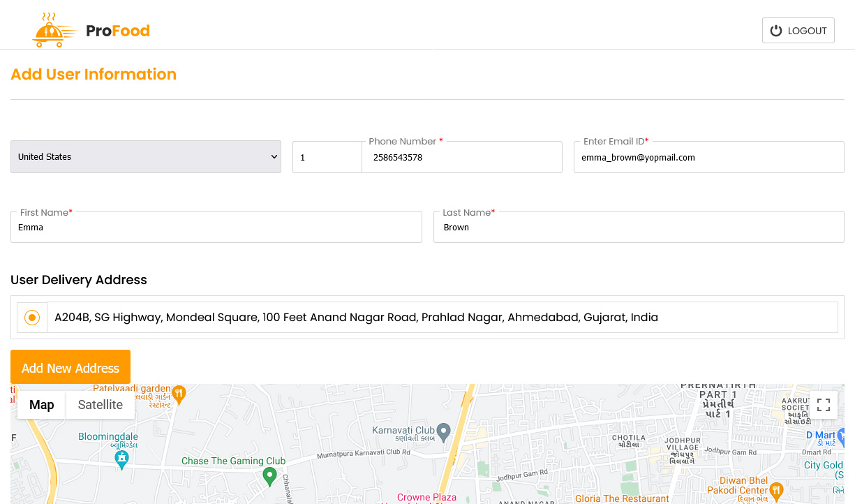
Task: Focus the Enter Email ID field
Action: (708, 158)
